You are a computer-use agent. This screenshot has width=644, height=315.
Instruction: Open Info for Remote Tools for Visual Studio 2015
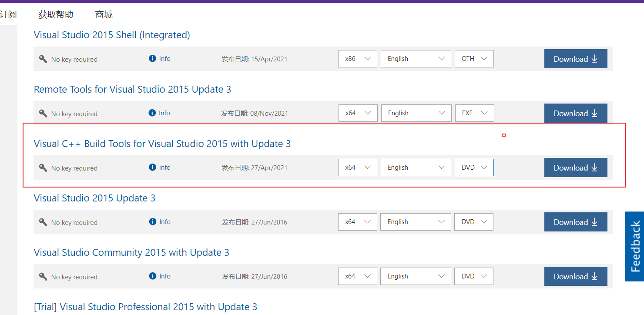[x=159, y=113]
